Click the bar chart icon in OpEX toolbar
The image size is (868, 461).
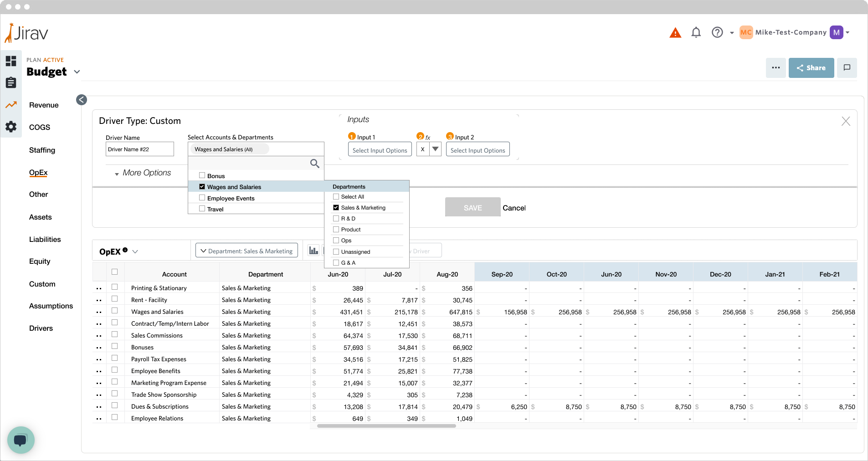click(x=313, y=251)
